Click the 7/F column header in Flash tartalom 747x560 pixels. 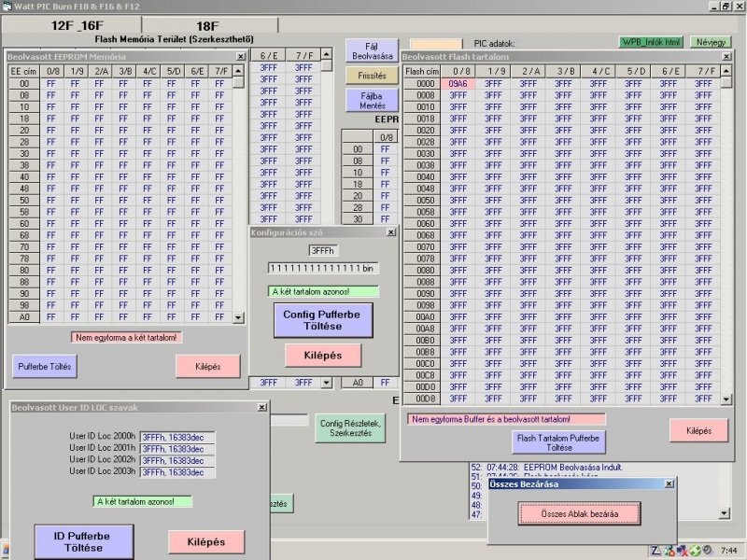[703, 71]
